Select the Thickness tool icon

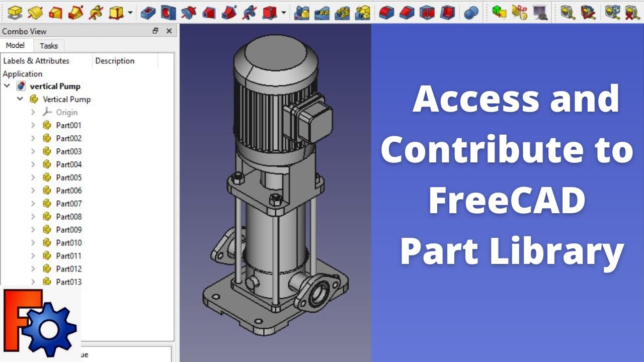coord(447,12)
